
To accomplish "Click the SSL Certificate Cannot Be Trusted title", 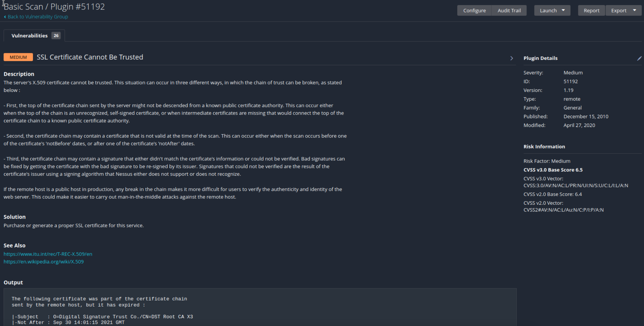I will point(90,57).
